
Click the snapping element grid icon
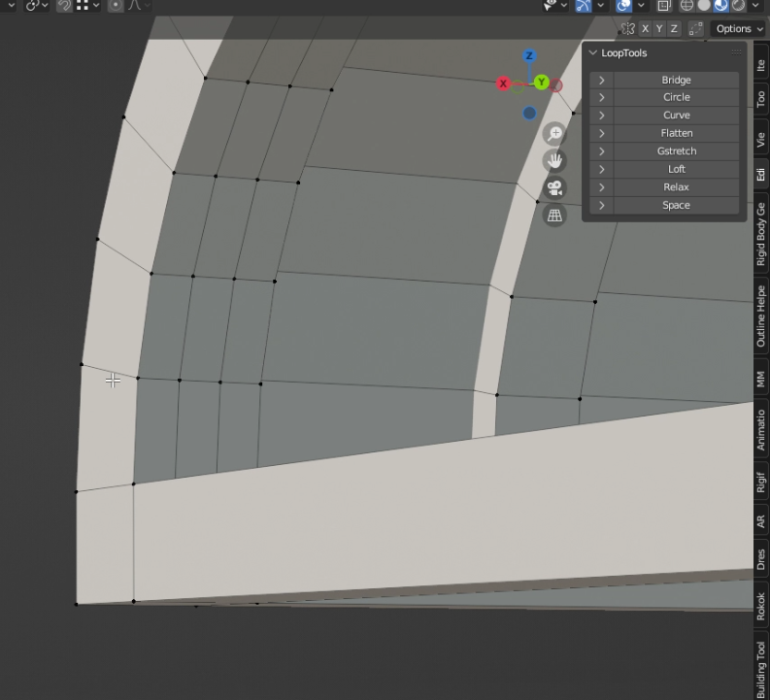(83, 6)
